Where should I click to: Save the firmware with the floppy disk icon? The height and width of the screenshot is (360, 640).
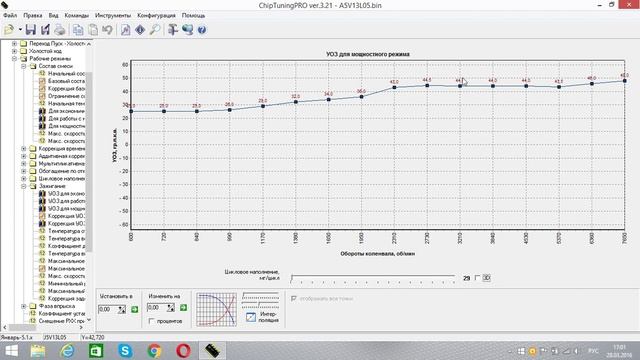pyautogui.click(x=31, y=29)
